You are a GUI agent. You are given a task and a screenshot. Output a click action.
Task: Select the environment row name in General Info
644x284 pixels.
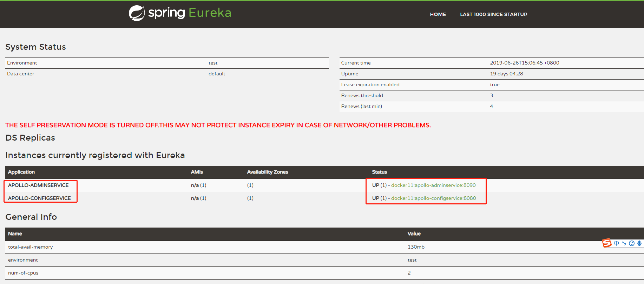pyautogui.click(x=23, y=260)
